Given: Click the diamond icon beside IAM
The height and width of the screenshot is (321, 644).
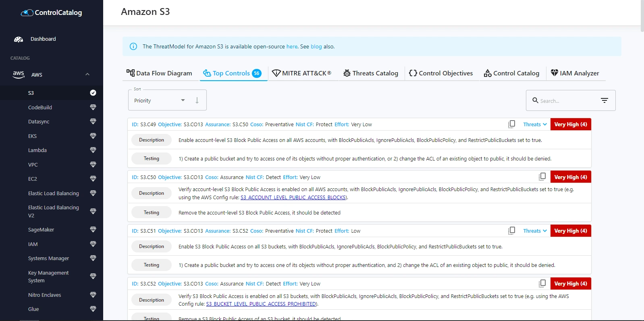Looking at the screenshot, I should coord(93,244).
